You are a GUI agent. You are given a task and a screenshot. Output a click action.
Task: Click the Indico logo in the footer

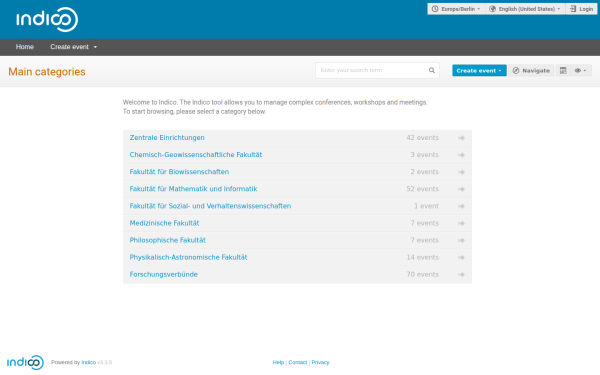tap(25, 362)
